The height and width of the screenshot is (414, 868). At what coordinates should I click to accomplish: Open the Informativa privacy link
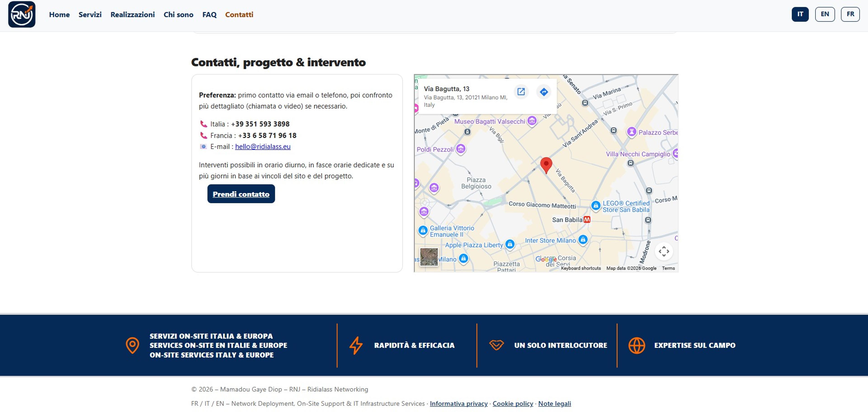tap(458, 403)
